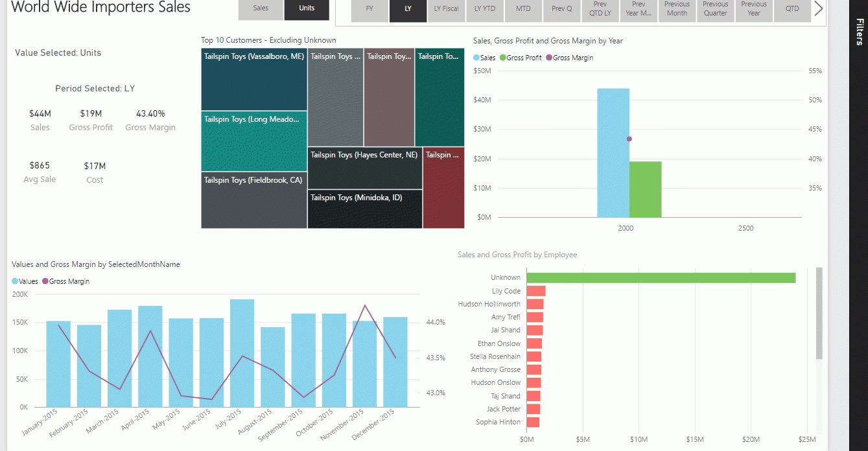This screenshot has height=451, width=868.
Task: Click Amy Trefl's employee bar
Action: [535, 317]
